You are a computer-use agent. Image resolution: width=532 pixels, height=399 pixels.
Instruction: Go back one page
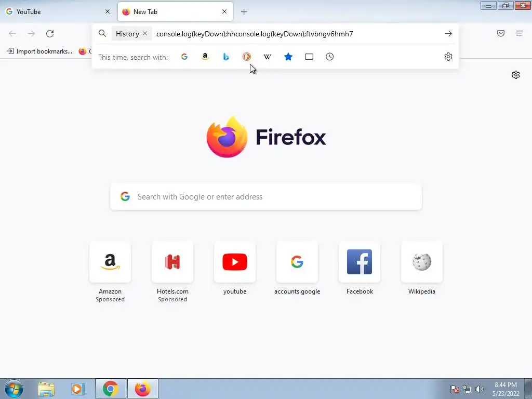pos(12,34)
